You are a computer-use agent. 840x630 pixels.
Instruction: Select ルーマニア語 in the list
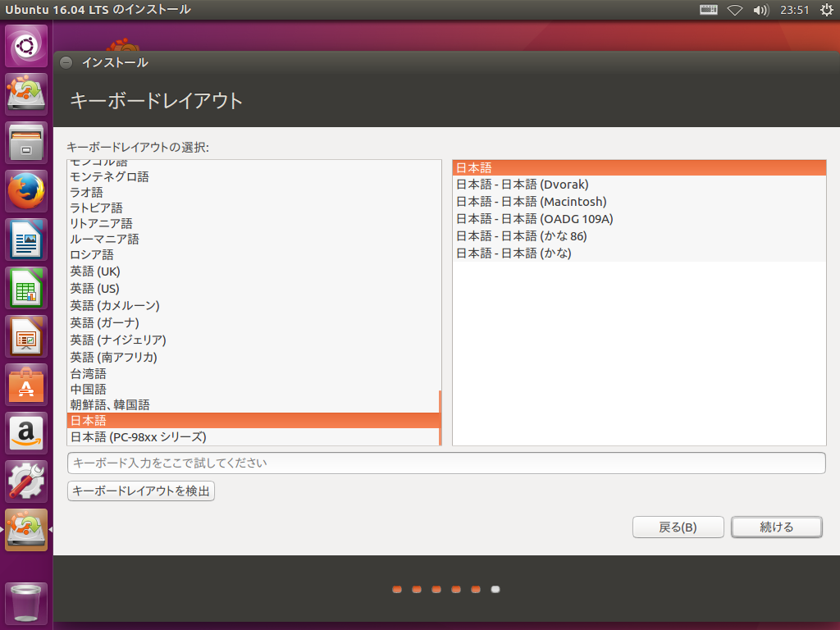[253, 240]
